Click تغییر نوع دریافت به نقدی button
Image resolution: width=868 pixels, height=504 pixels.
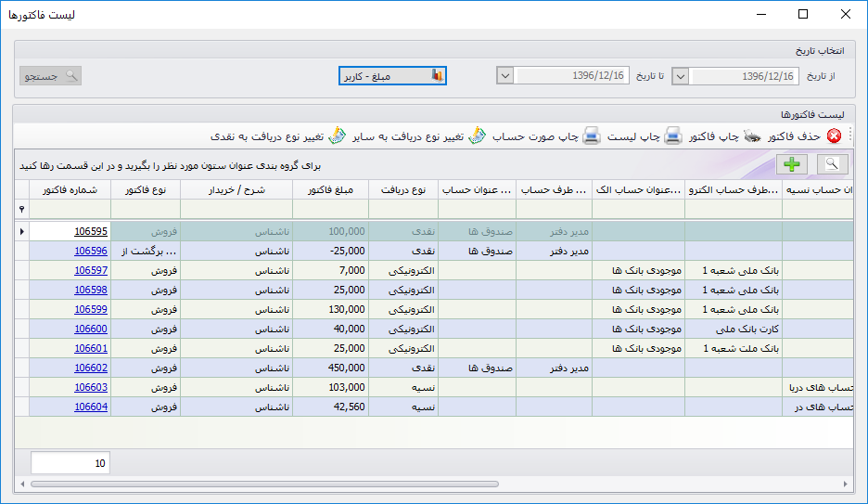click(278, 136)
